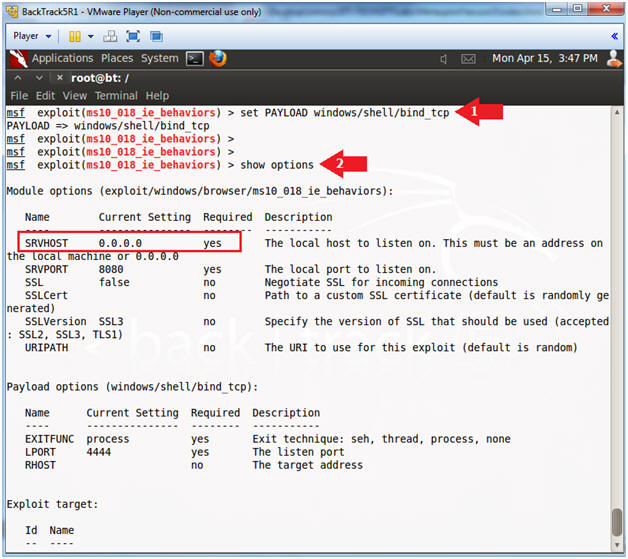Click the terminal up-arrow window button

pyautogui.click(x=18, y=78)
